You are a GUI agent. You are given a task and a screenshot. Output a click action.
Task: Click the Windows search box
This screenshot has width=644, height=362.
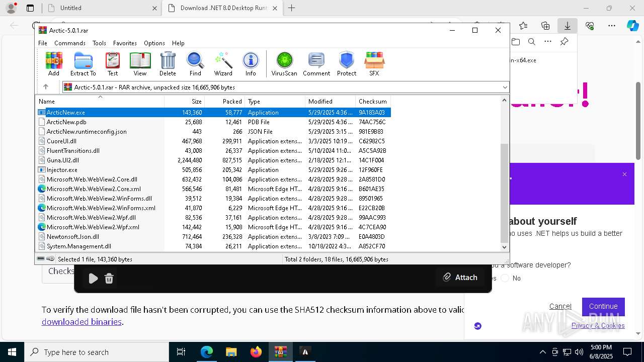point(97,352)
